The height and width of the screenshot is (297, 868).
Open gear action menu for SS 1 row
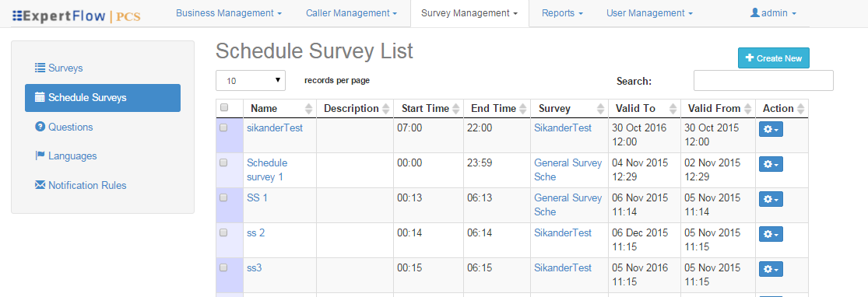click(x=771, y=199)
